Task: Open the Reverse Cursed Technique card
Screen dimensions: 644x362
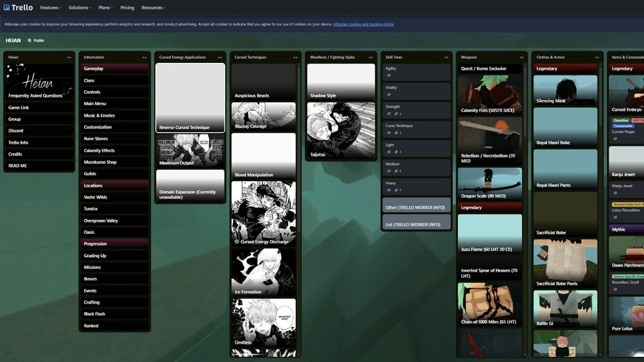Action: click(190, 97)
